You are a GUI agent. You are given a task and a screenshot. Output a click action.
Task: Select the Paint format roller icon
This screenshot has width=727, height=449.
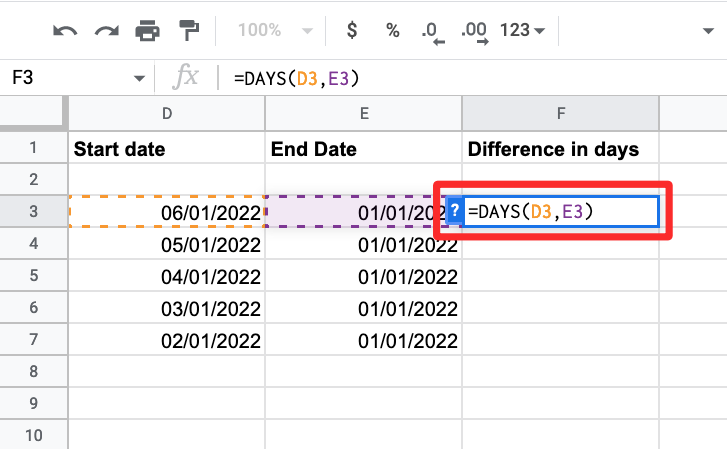187,30
